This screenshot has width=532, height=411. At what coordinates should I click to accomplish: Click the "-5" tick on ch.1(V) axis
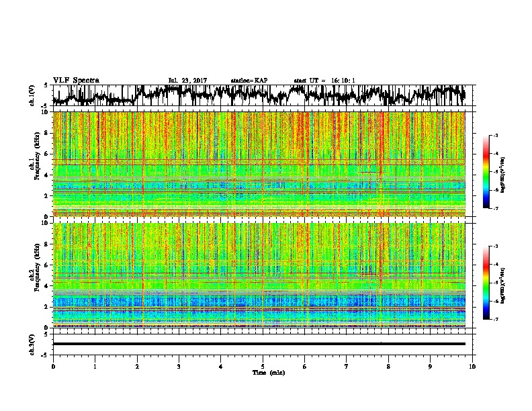click(45, 105)
